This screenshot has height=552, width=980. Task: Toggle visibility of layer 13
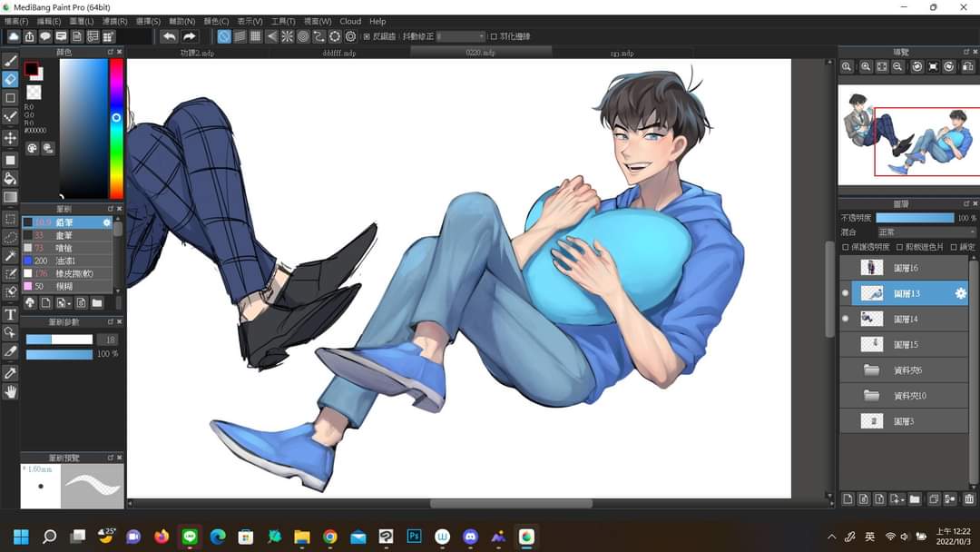(846, 293)
